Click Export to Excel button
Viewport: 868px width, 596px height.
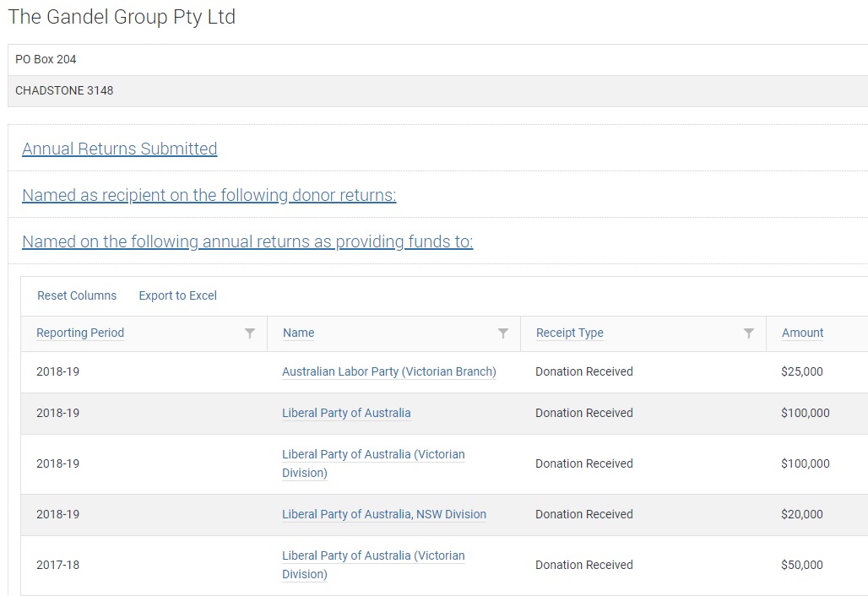177,295
